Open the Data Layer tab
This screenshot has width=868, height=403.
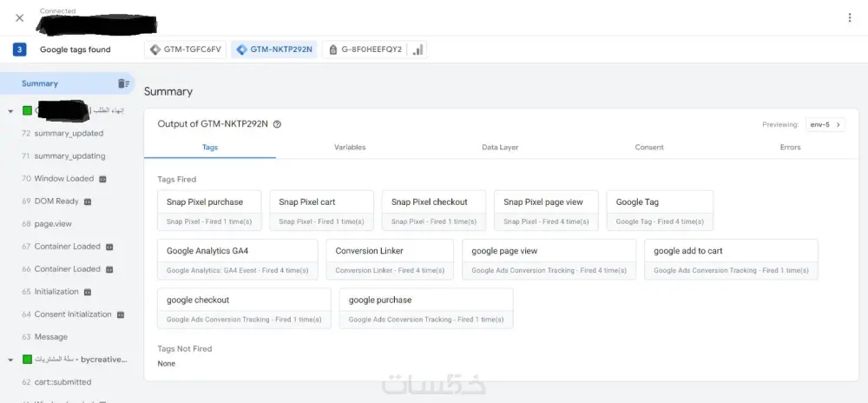pos(500,148)
